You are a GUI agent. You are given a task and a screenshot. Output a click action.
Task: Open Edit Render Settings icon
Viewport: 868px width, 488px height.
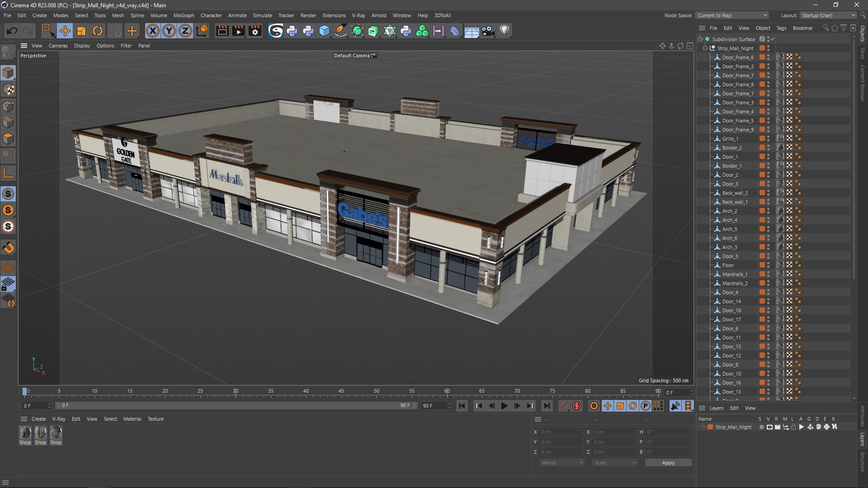click(x=255, y=31)
